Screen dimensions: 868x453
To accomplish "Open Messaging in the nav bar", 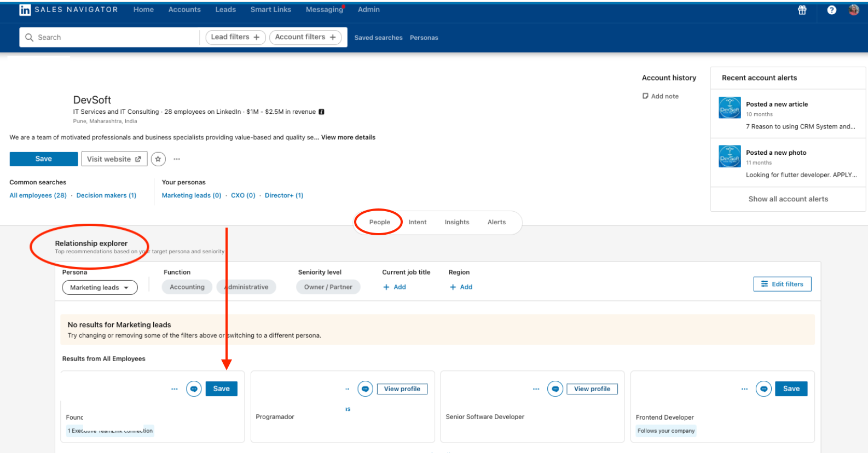I will click(324, 10).
